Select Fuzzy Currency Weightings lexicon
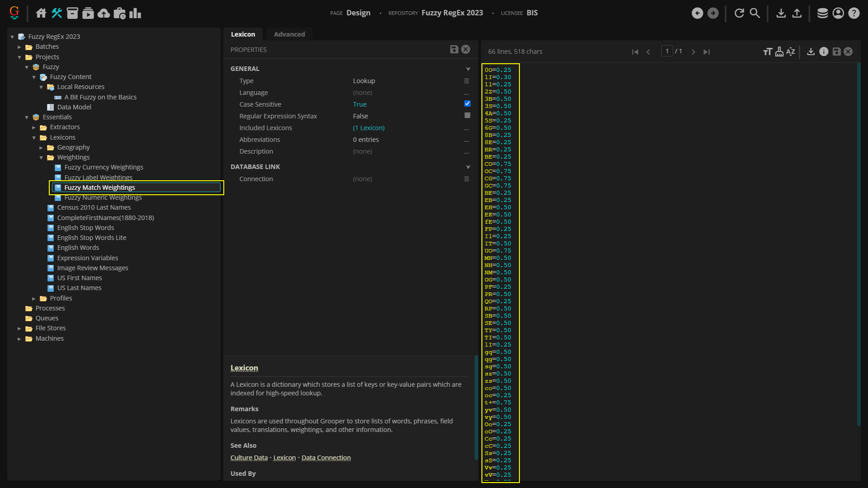868x488 pixels. (104, 167)
